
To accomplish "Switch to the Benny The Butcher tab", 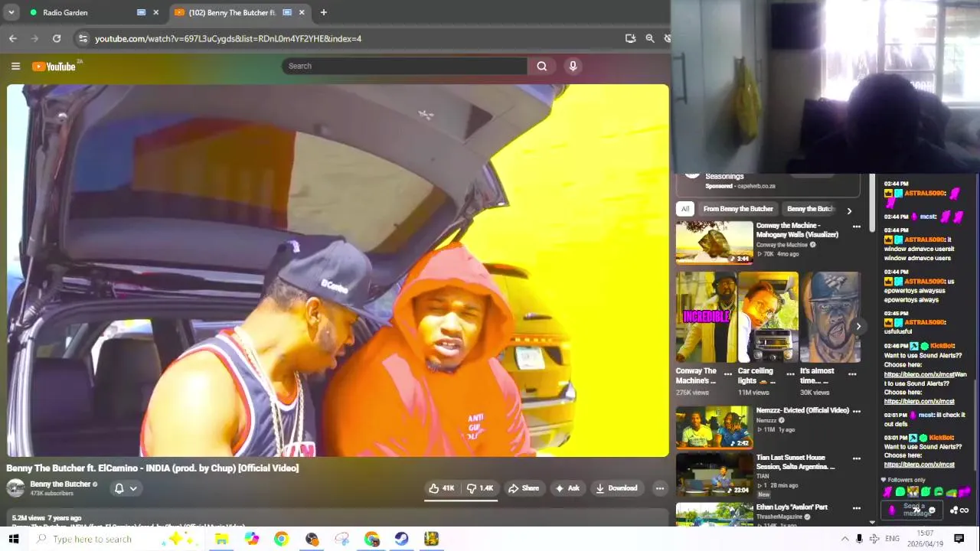I will pyautogui.click(x=237, y=12).
